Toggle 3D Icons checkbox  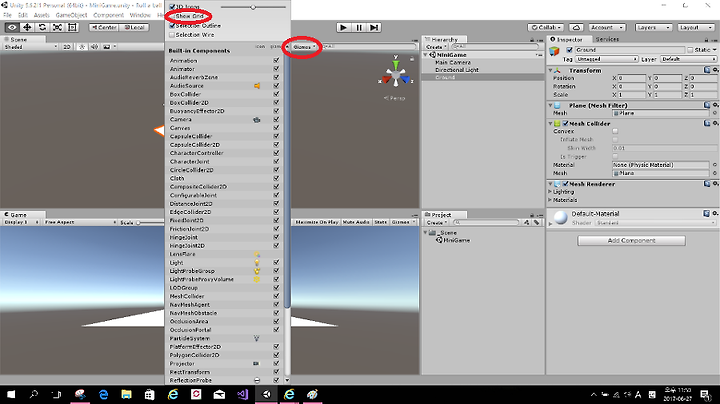coord(172,7)
